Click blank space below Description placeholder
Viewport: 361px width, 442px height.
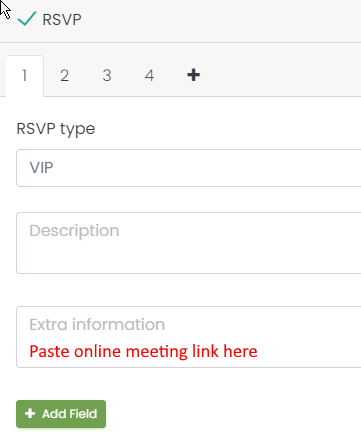189,258
